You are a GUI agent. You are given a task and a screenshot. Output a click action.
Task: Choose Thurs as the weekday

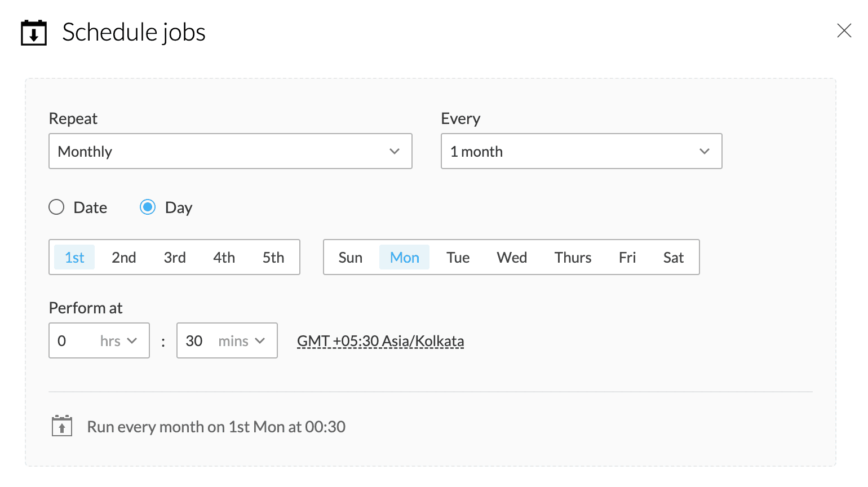point(573,258)
